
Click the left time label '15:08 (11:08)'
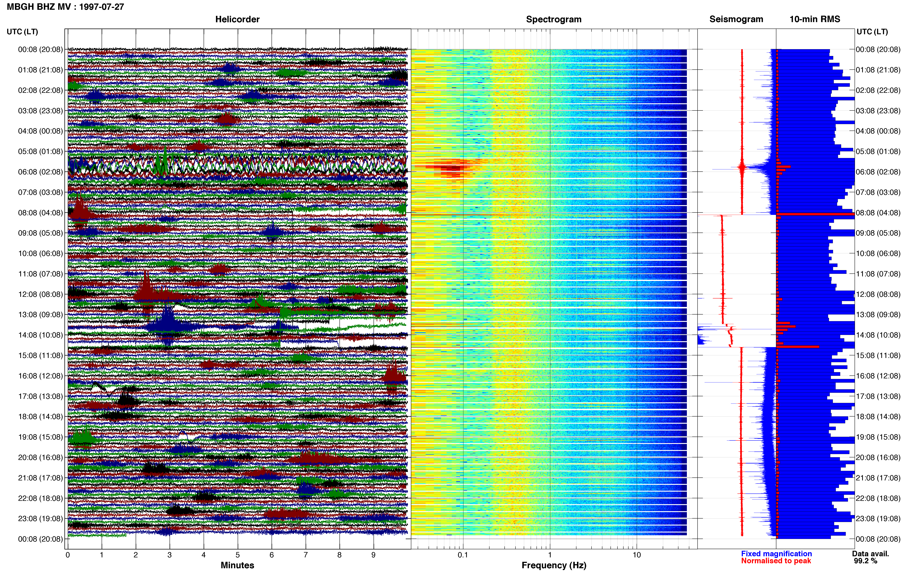point(40,356)
